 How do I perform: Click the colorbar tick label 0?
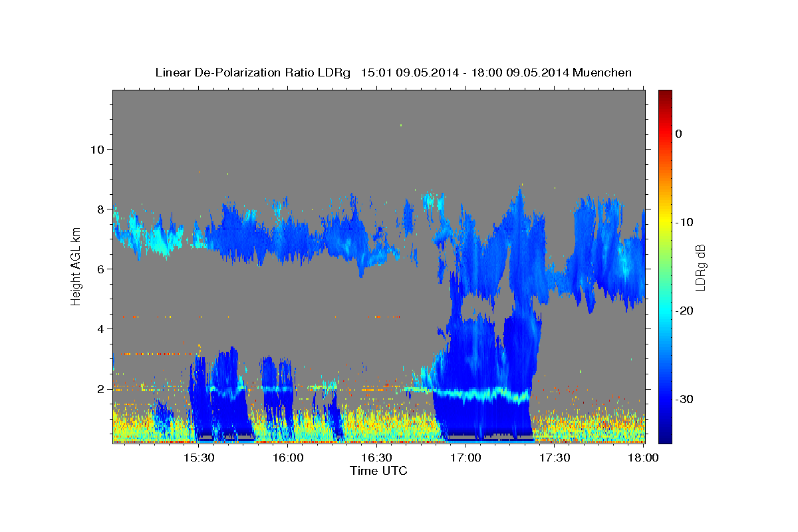(x=678, y=133)
